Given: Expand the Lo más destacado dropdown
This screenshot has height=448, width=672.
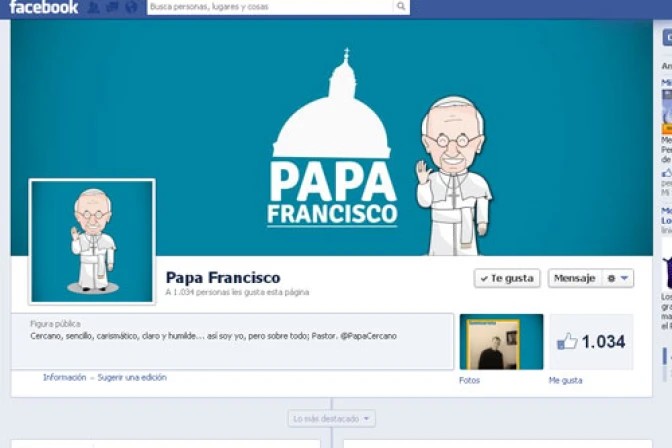Looking at the screenshot, I should 332,418.
